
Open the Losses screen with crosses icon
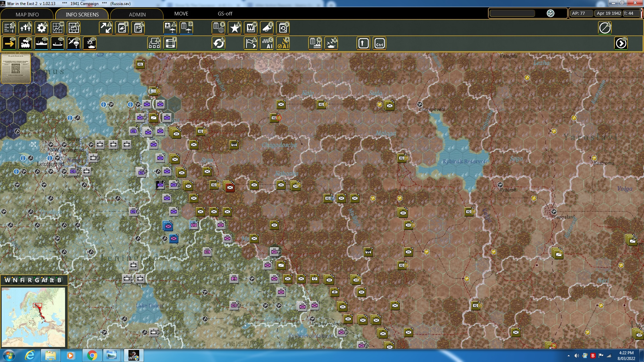(x=25, y=28)
